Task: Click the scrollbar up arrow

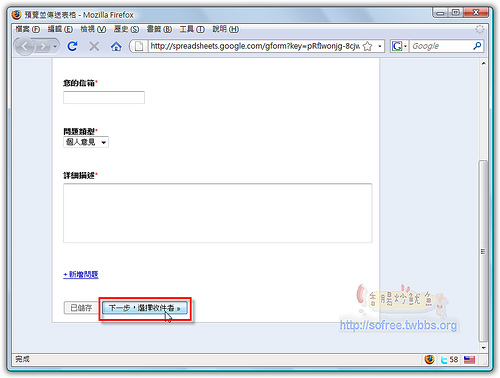Action: (483, 63)
